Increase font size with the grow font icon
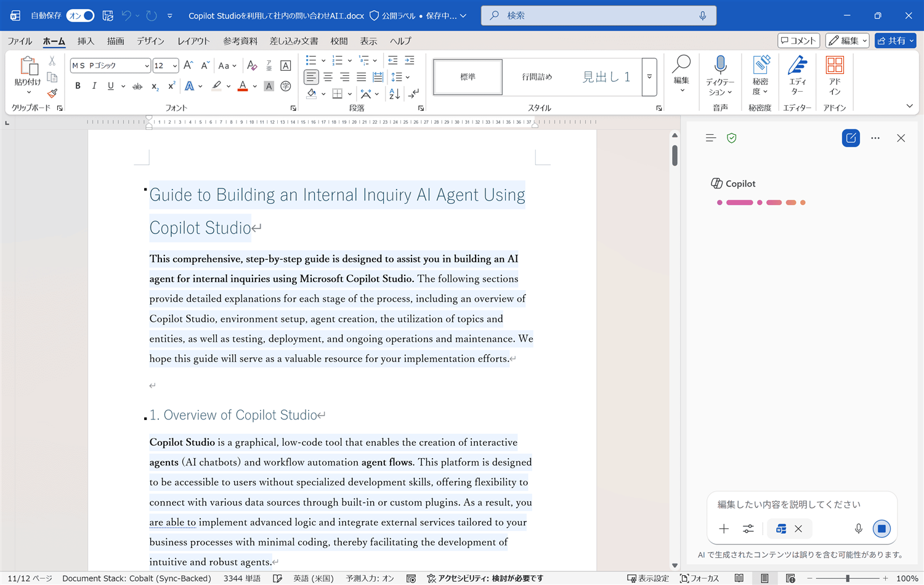 click(x=188, y=65)
